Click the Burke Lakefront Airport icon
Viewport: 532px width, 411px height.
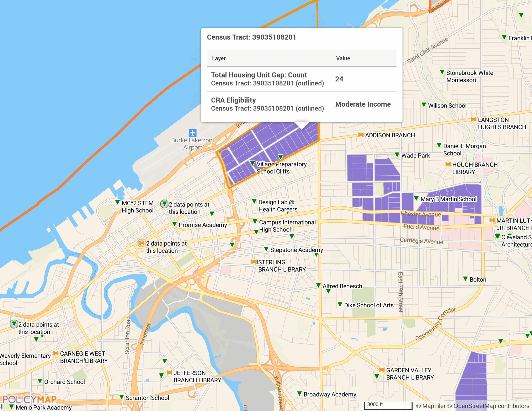(x=193, y=133)
